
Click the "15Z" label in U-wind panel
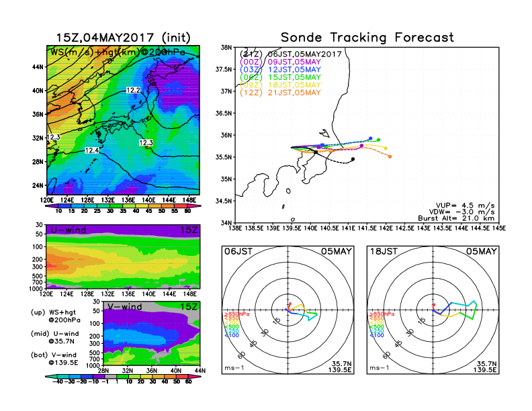click(189, 230)
